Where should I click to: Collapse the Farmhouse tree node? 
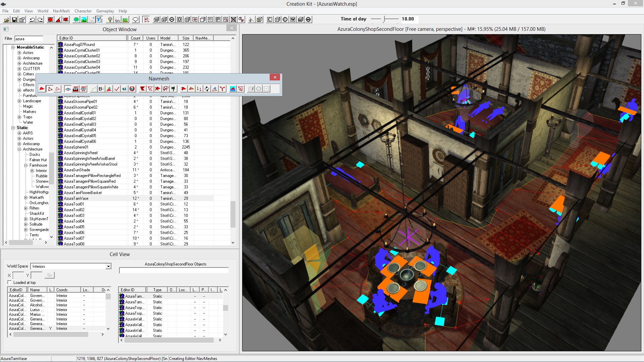pyautogui.click(x=25, y=165)
